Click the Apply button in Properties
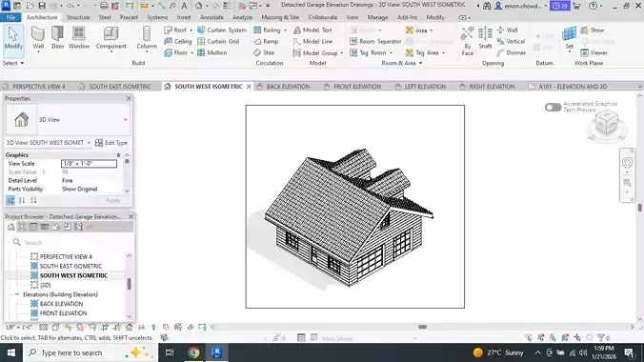This screenshot has width=644, height=362. (113, 200)
